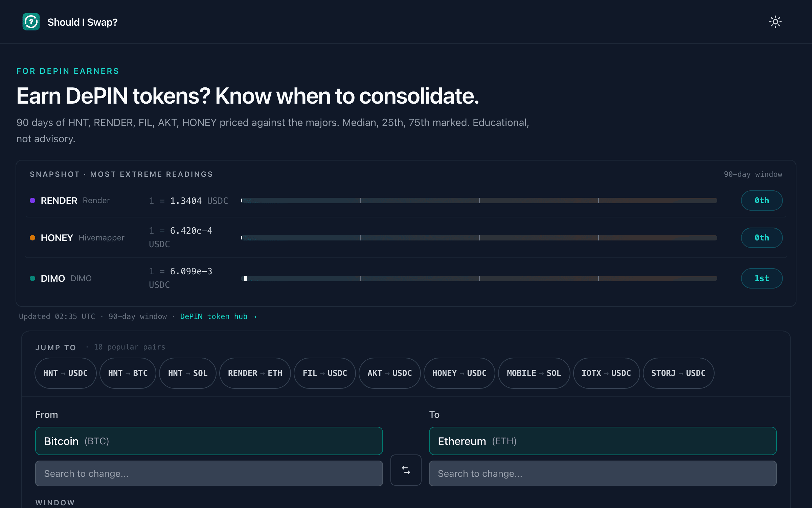Click the Should I Swap logo icon
Viewport: 812px width, 508px height.
tap(31, 22)
